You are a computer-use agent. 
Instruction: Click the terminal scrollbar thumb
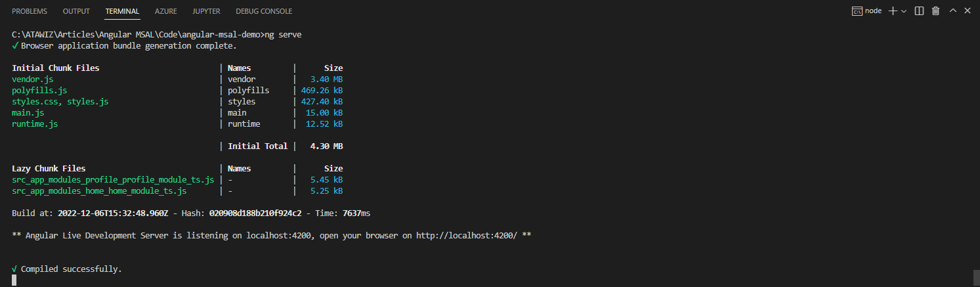[x=975, y=276]
